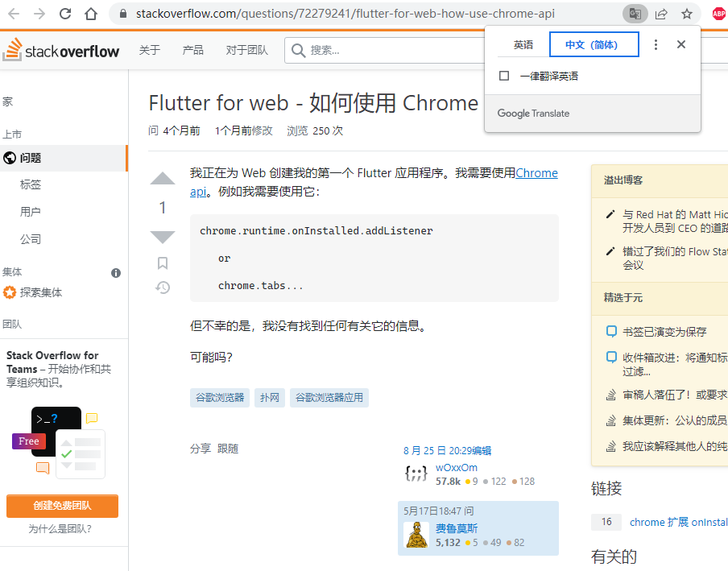Click the 创建免费团队 button
The image size is (728, 571).
click(62, 506)
